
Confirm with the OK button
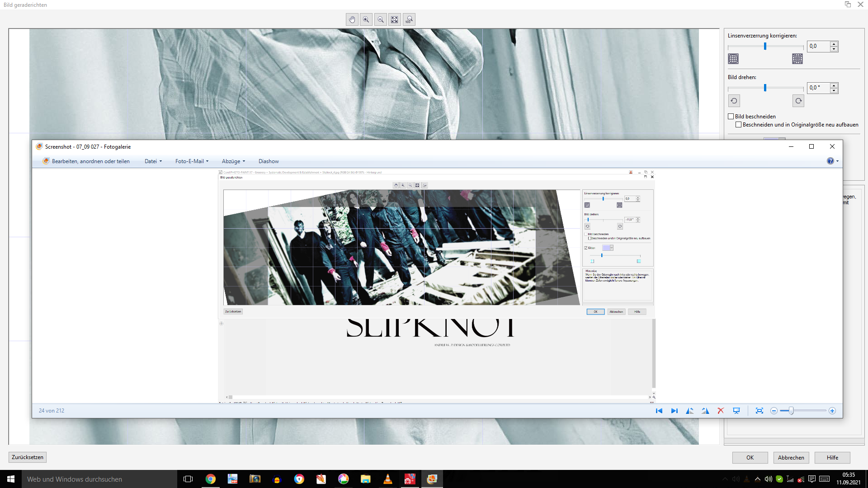click(750, 458)
